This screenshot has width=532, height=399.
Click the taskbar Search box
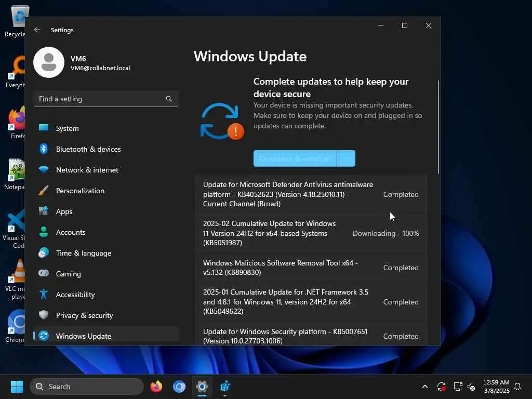[87, 387]
